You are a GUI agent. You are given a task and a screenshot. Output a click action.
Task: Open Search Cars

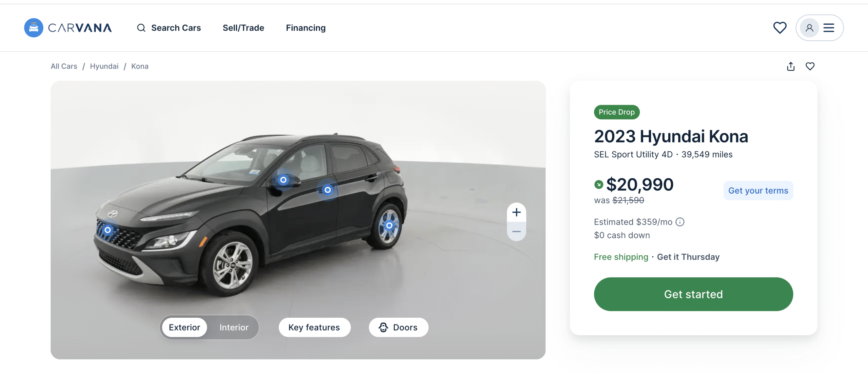[169, 28]
